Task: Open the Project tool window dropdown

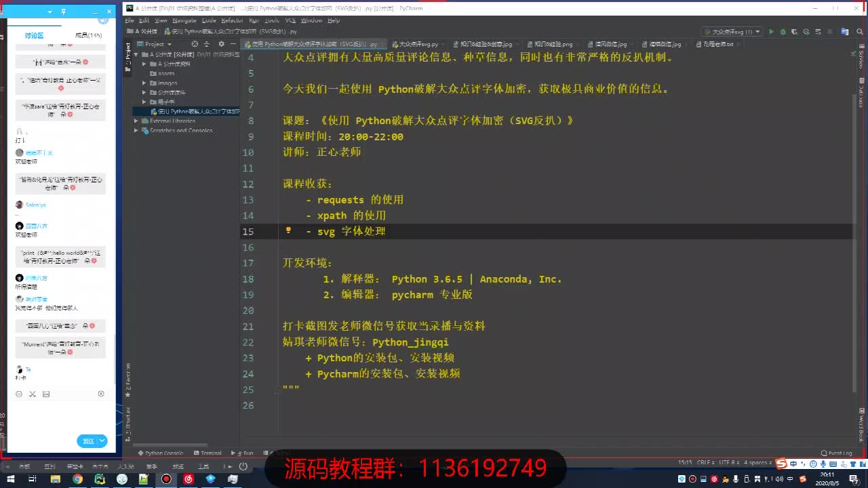Action: coord(155,44)
